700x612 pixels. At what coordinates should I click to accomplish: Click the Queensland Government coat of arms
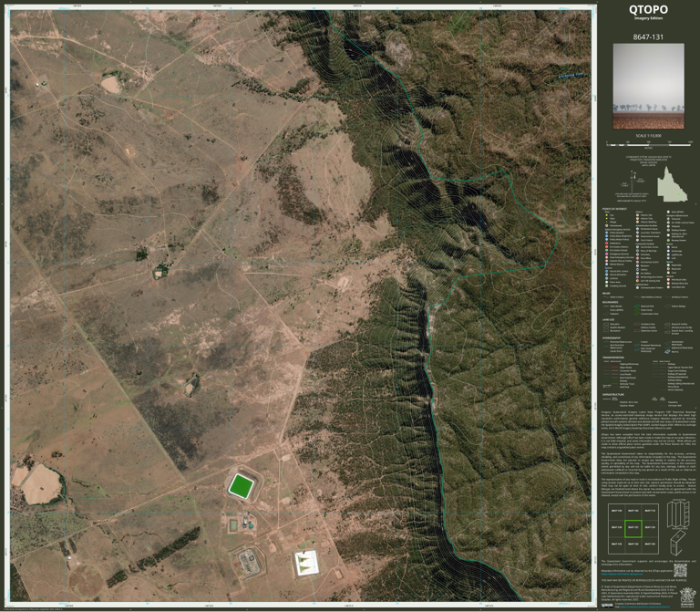tap(687, 596)
